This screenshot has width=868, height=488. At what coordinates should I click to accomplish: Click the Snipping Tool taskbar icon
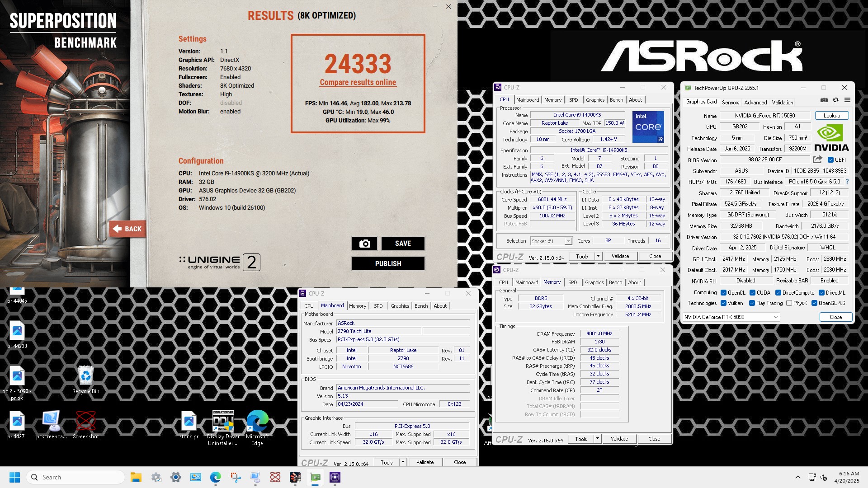click(235, 477)
